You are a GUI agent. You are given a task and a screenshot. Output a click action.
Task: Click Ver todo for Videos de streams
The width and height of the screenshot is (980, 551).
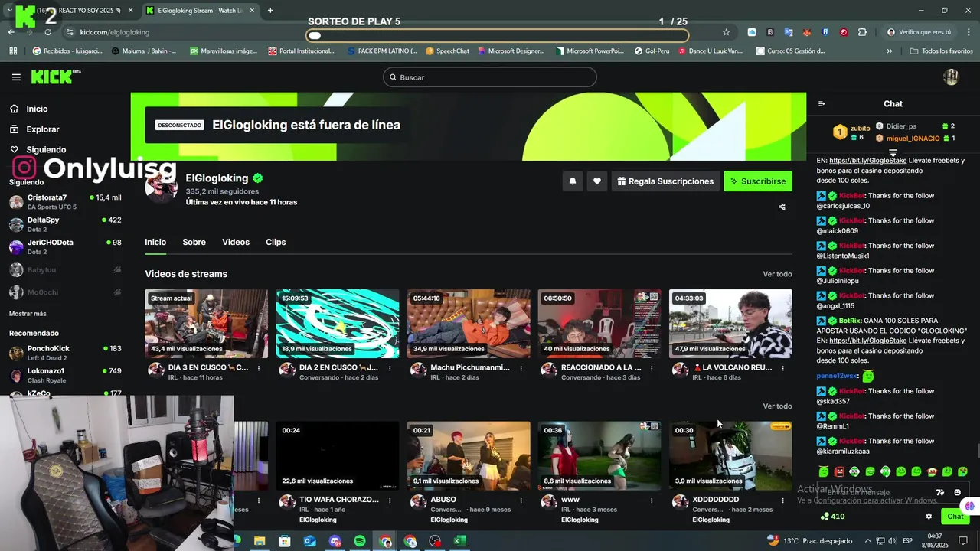tap(777, 274)
